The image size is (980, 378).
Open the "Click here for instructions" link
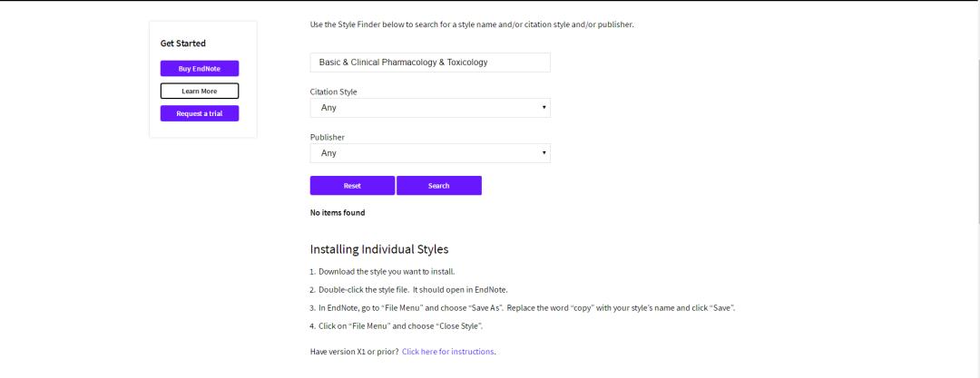click(x=448, y=351)
